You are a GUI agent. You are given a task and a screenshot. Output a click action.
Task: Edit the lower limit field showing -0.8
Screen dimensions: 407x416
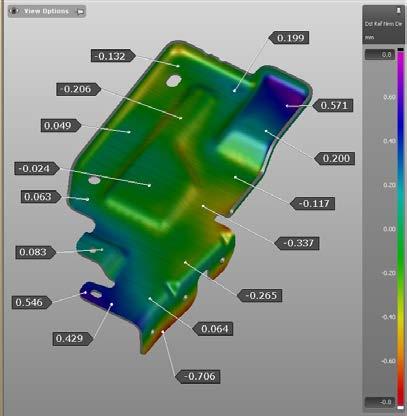click(380, 402)
